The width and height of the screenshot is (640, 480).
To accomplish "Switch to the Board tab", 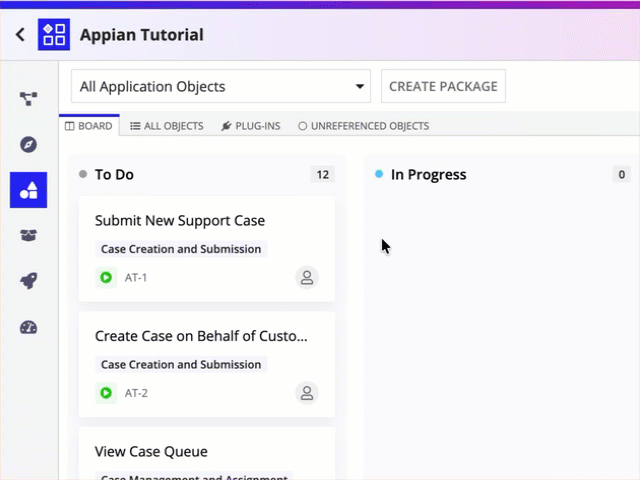I will click(x=89, y=126).
